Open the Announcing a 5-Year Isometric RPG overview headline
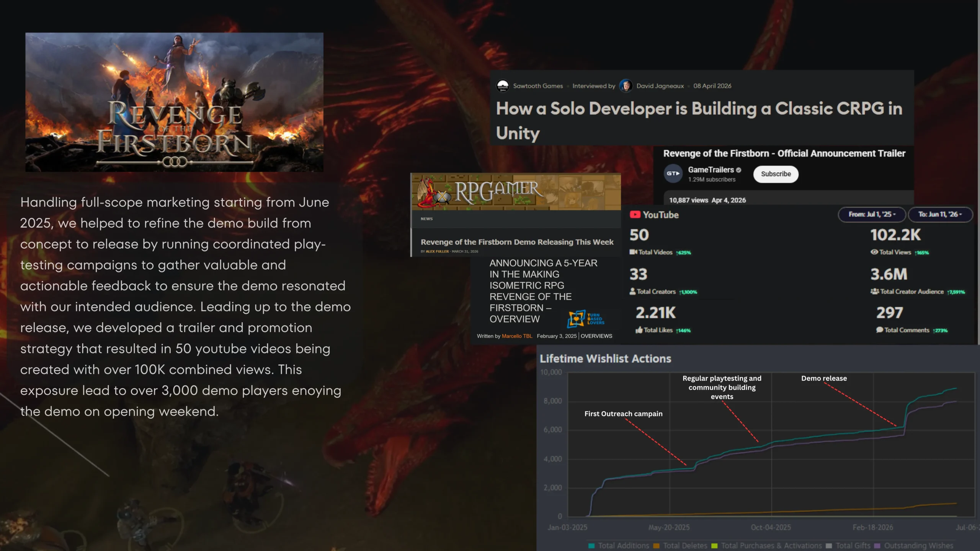Image resolution: width=980 pixels, height=551 pixels. [543, 291]
